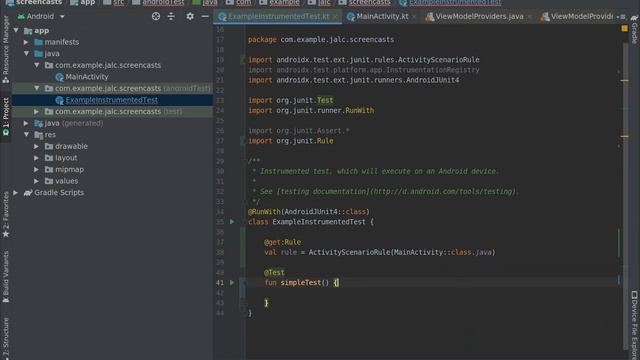The height and width of the screenshot is (360, 640).
Task: Collapse the java folder arrow
Action: [26, 53]
